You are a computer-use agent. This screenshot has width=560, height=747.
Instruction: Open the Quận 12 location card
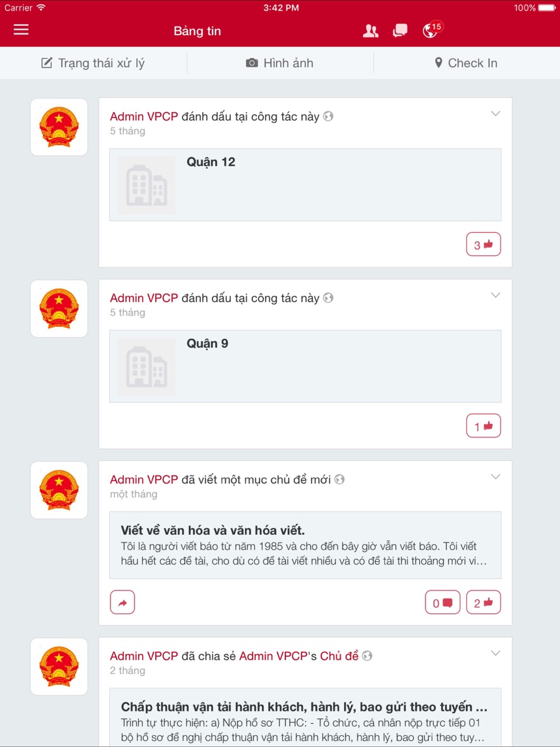point(305,185)
